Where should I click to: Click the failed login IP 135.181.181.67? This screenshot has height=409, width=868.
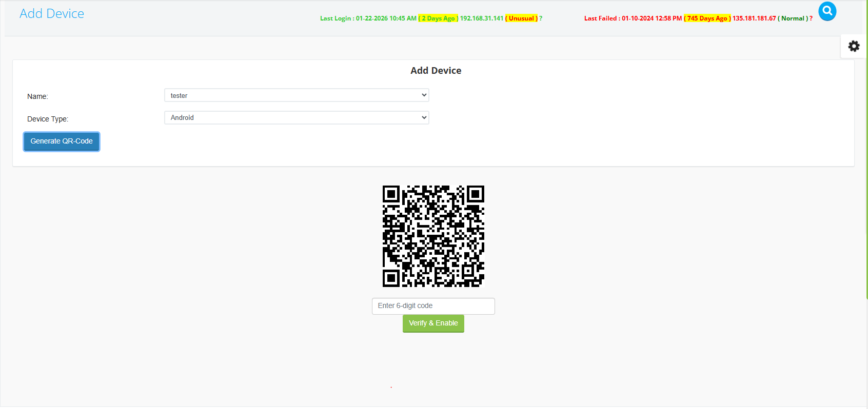[x=754, y=18]
